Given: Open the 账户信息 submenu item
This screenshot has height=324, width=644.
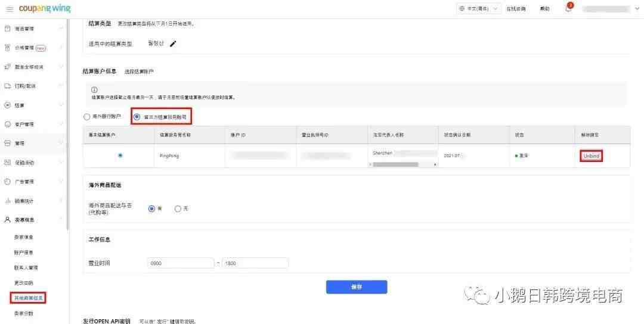Looking at the screenshot, I should 24,253.
